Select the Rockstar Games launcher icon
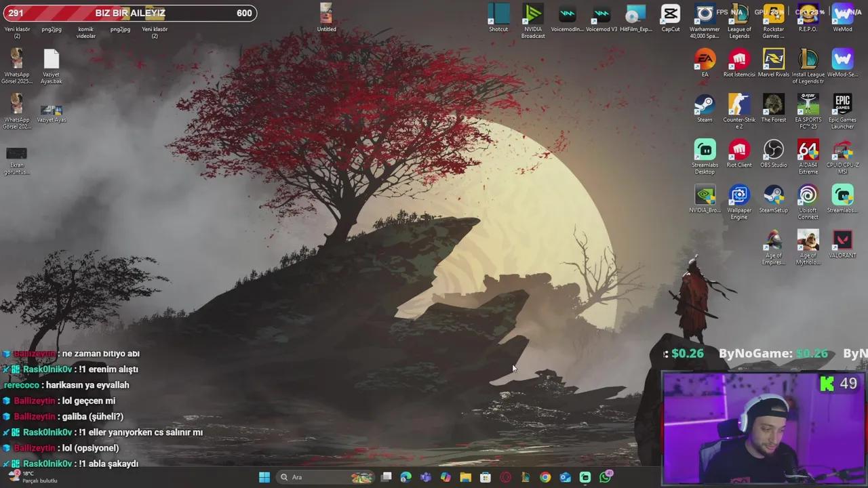The width and height of the screenshot is (868, 488). (774, 20)
